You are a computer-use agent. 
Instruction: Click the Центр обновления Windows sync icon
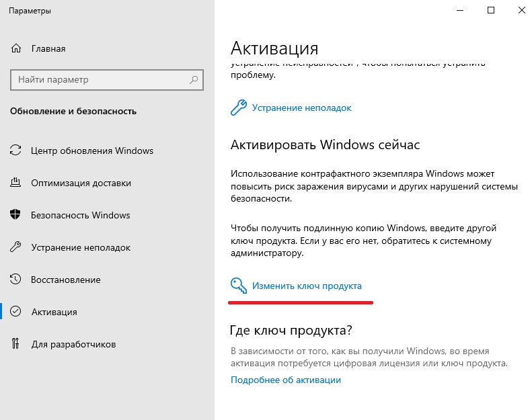coord(16,151)
